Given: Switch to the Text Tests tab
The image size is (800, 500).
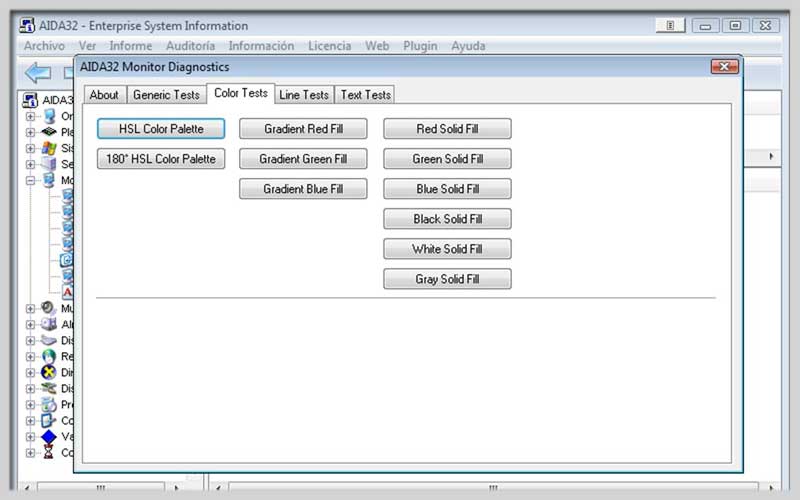Looking at the screenshot, I should [x=365, y=95].
